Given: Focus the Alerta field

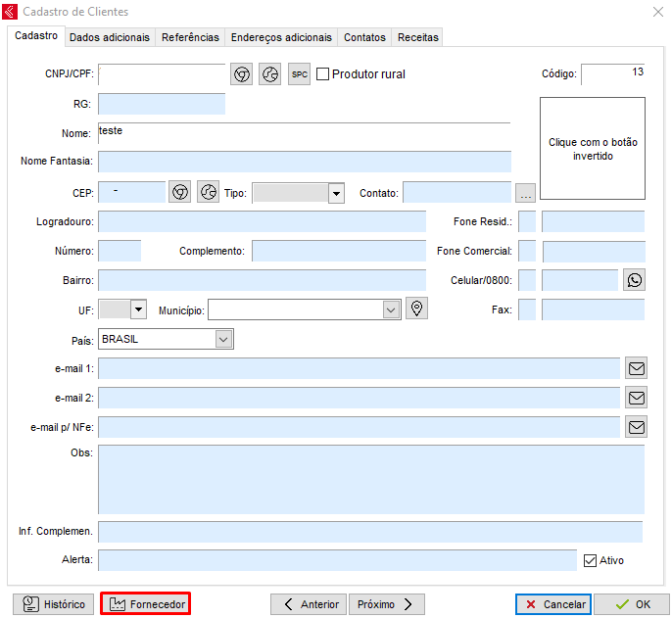Looking at the screenshot, I should (337, 560).
